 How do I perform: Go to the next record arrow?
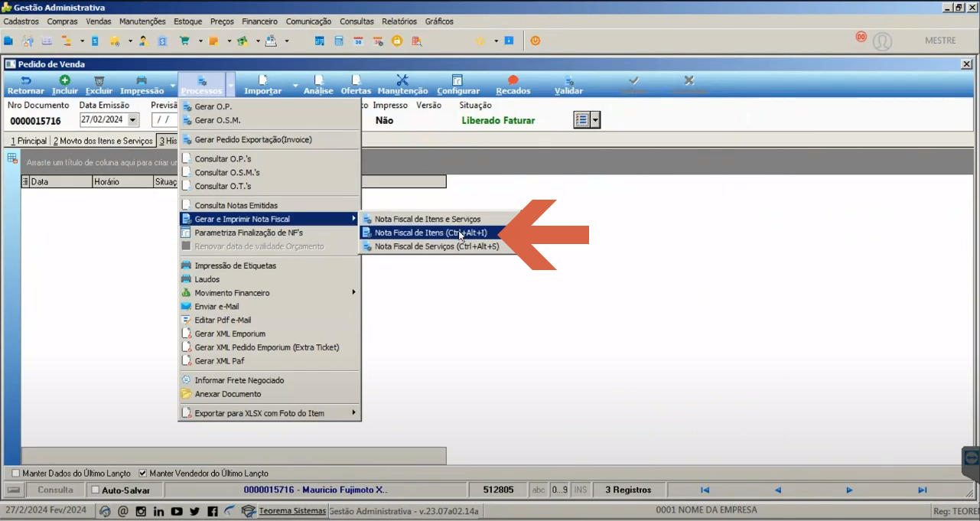point(849,490)
